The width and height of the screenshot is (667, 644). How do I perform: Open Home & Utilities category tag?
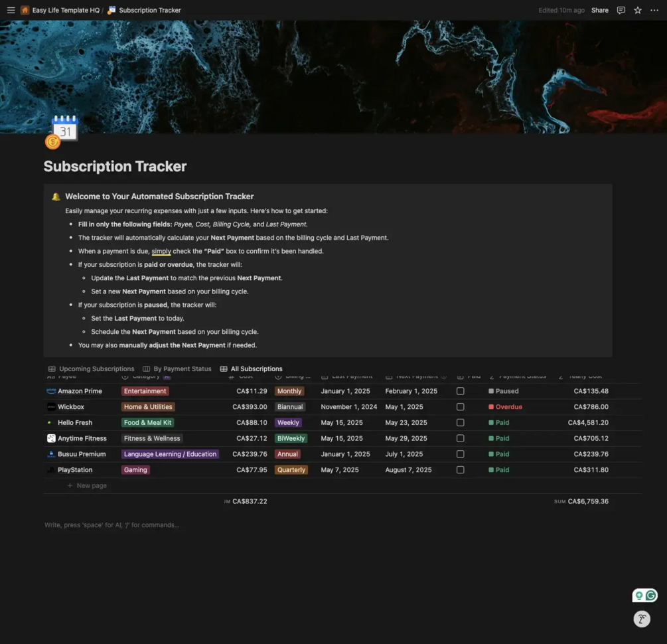(x=148, y=407)
